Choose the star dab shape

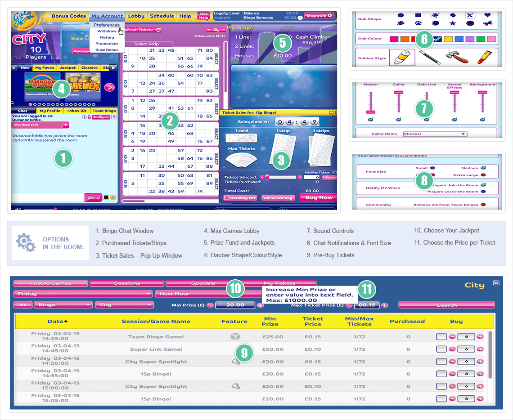(x=453, y=23)
